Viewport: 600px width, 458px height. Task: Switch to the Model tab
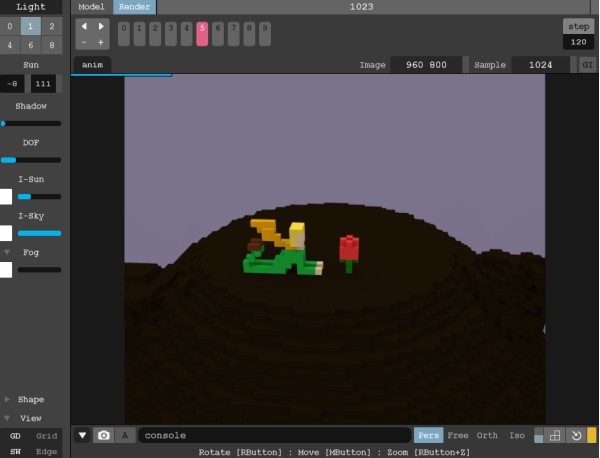click(91, 6)
